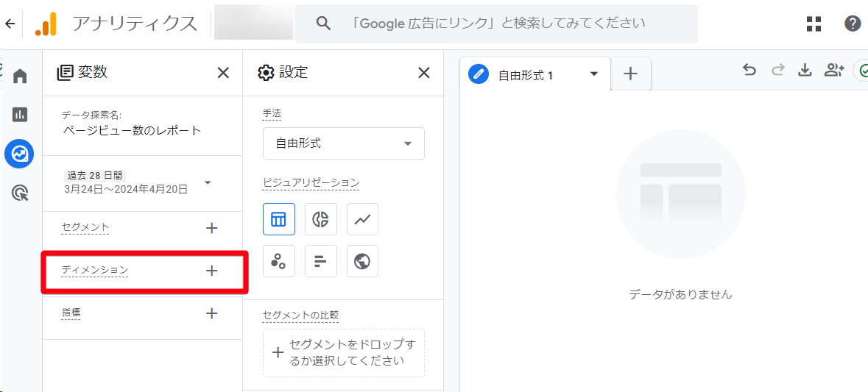Edit exploration name ページビュー数のレポート
Image resolution: width=868 pixels, height=392 pixels.
(x=132, y=131)
